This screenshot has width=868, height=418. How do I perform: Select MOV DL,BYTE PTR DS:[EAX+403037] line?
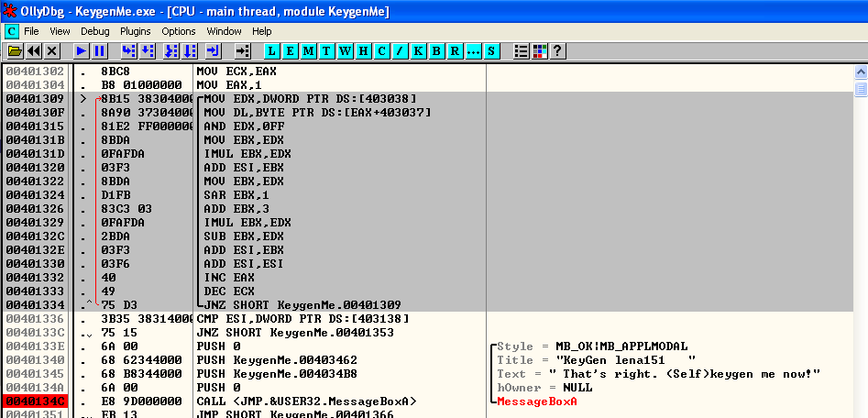[317, 113]
